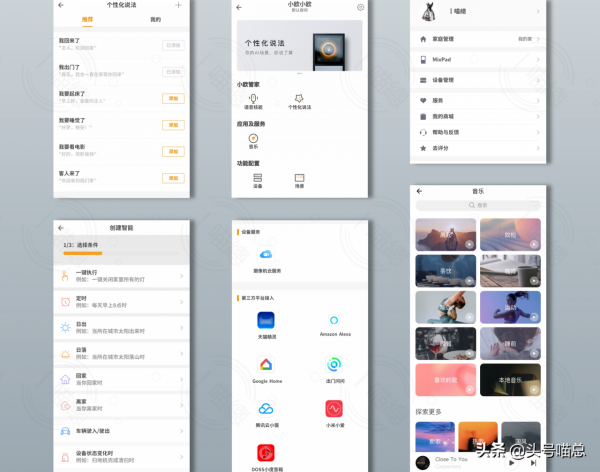Focus the search field in 音乐 screen
This screenshot has height=472, width=600.
click(478, 205)
